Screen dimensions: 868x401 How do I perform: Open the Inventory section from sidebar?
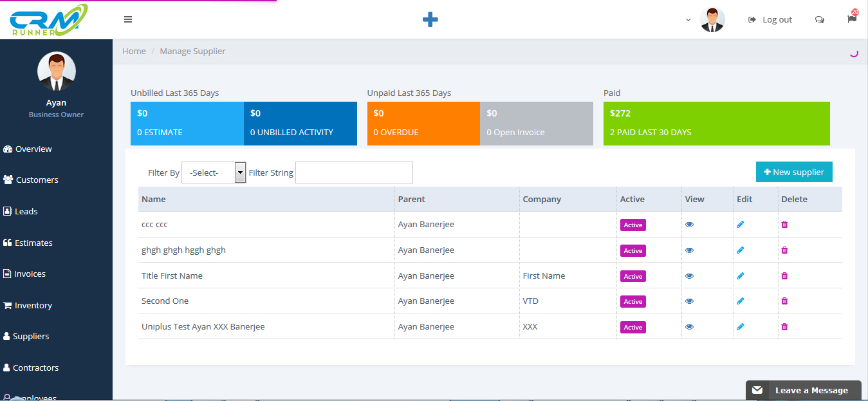click(31, 304)
